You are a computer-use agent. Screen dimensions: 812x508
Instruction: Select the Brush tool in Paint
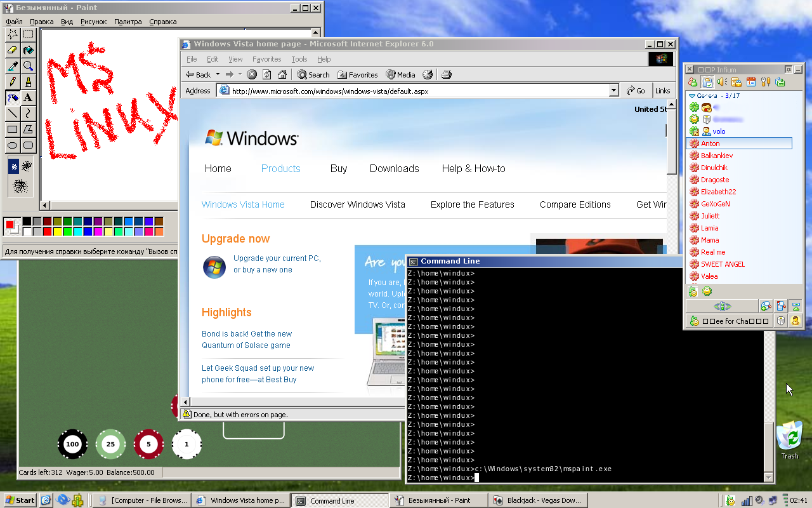(28, 82)
